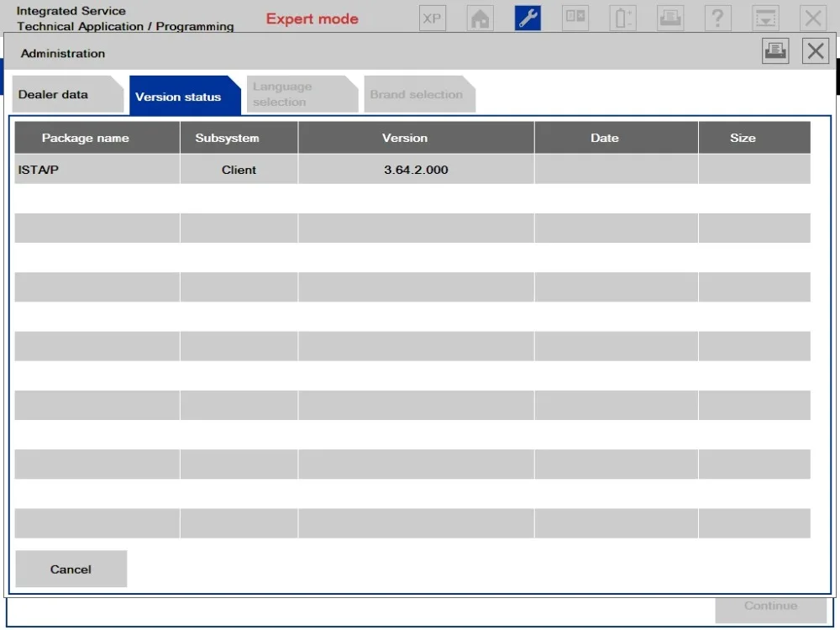Click the Size column header
This screenshot has height=630, width=840.
click(754, 138)
